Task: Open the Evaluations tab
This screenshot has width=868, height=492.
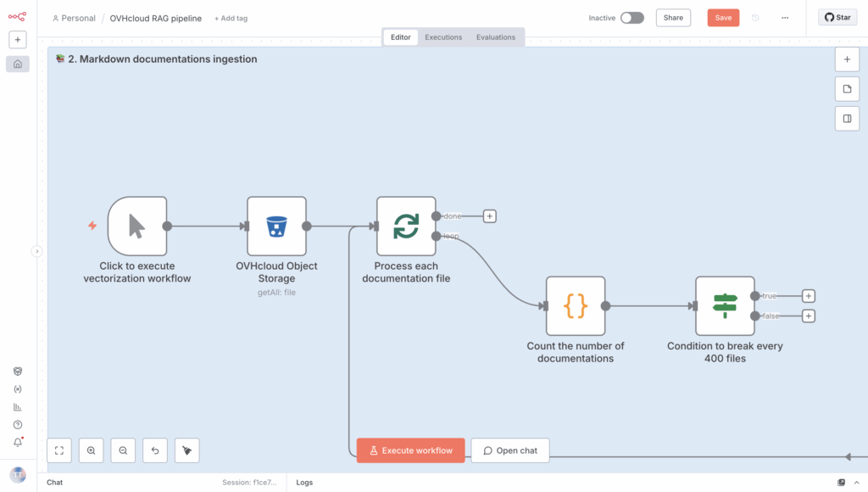Action: coord(496,37)
